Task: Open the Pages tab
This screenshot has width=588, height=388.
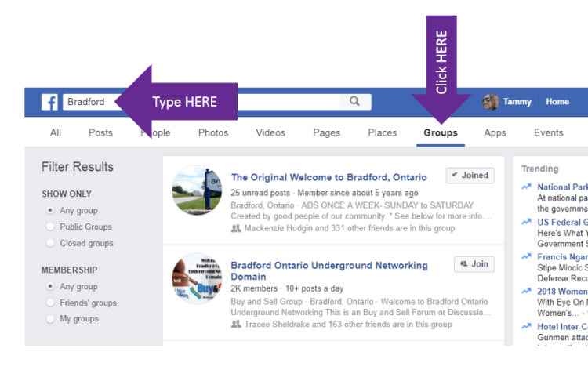Action: click(326, 132)
